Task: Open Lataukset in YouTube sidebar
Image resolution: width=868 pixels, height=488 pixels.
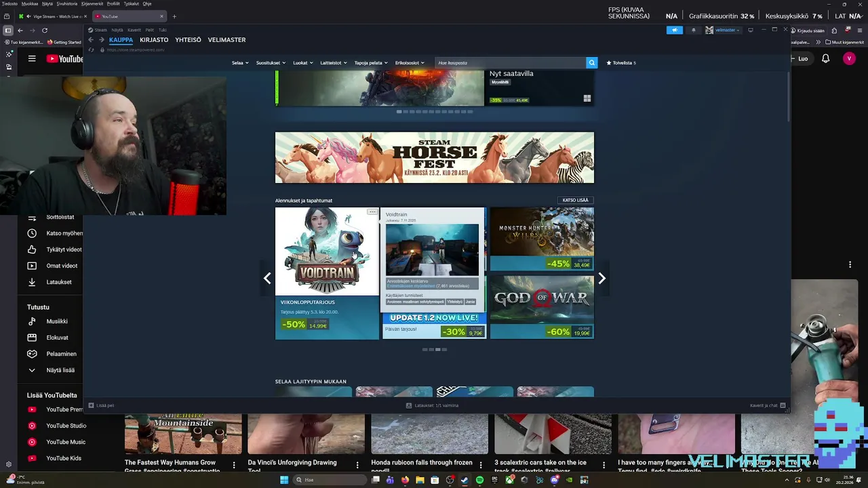Action: (51, 282)
